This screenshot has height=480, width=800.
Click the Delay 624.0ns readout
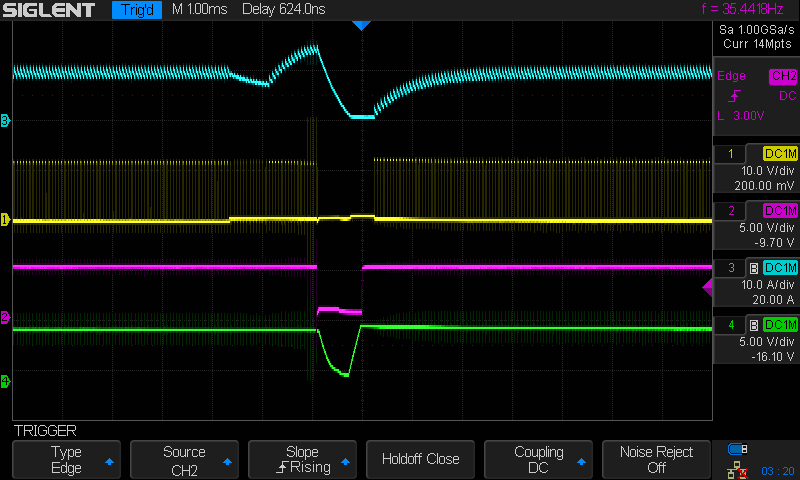coord(284,9)
